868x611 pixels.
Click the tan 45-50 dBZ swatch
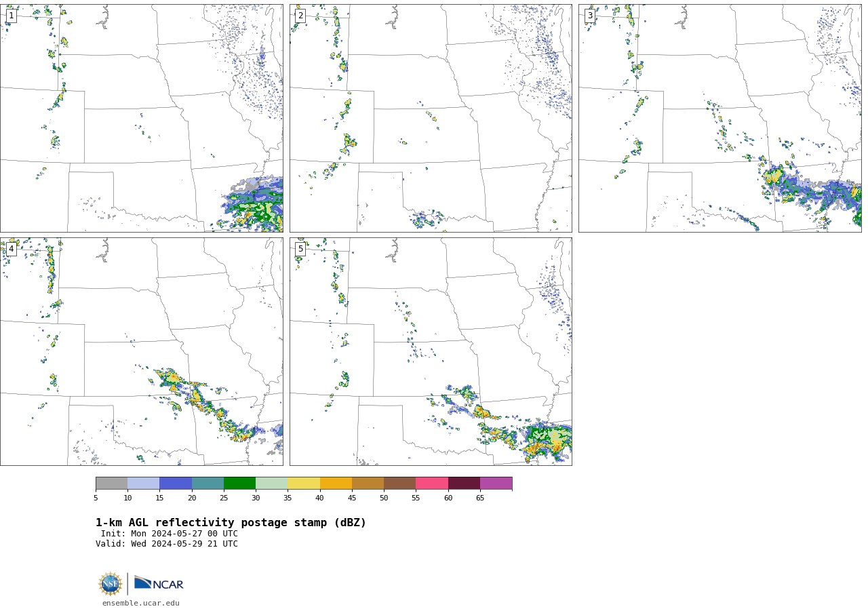tap(368, 483)
